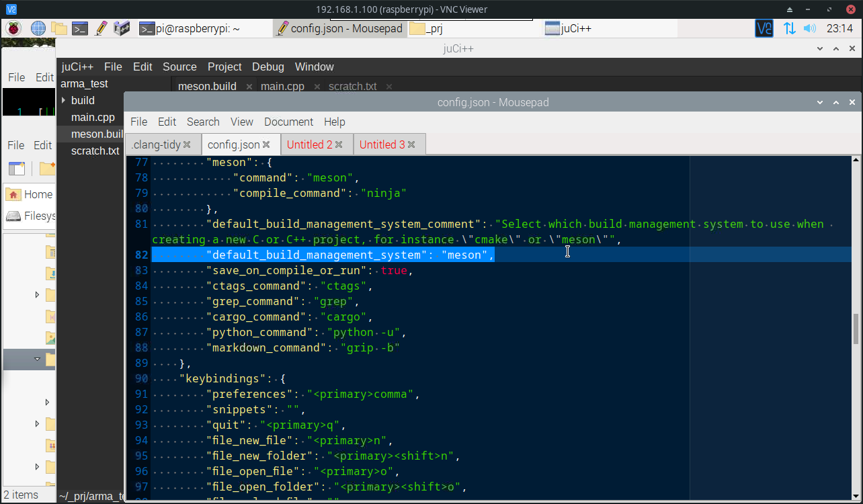
Task: Close the config.json tab in Mousepad
Action: tap(266, 144)
